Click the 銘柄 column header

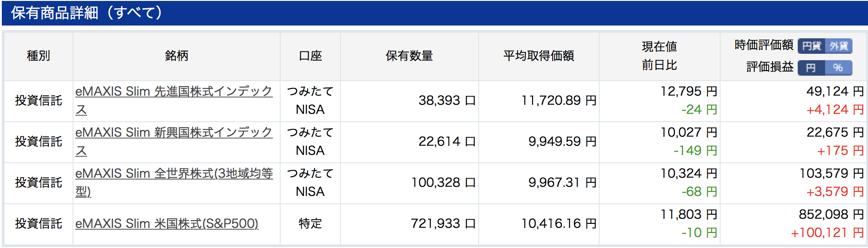click(176, 56)
